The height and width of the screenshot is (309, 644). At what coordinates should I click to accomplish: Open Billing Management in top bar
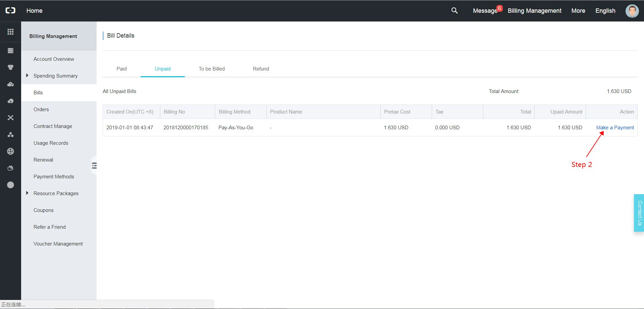(x=534, y=11)
